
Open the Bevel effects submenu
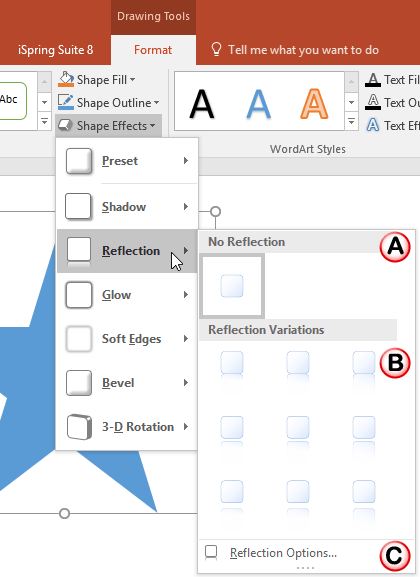coord(127,383)
